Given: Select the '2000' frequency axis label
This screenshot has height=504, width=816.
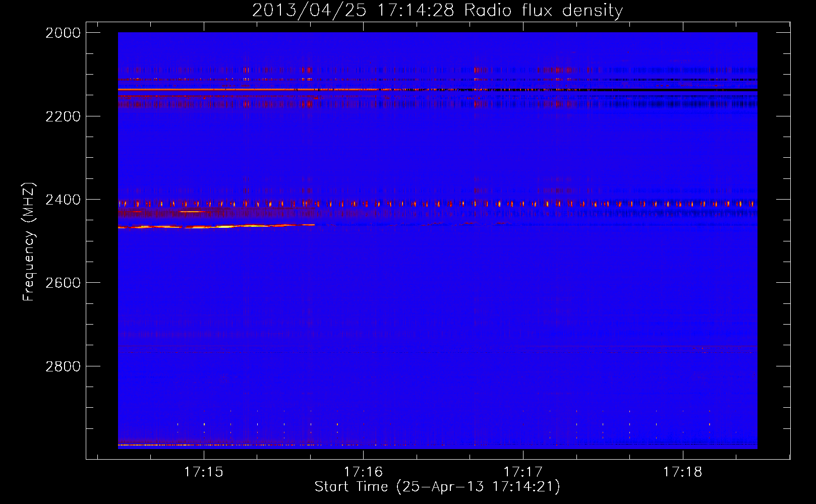Looking at the screenshot, I should [63, 33].
